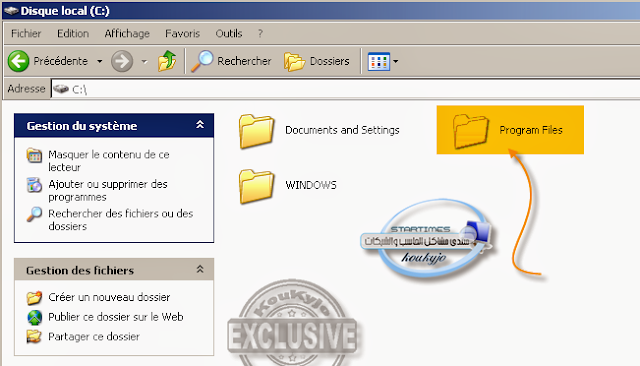Click the WINDOWS folder name
Screen dimensions: 640x366
311,185
